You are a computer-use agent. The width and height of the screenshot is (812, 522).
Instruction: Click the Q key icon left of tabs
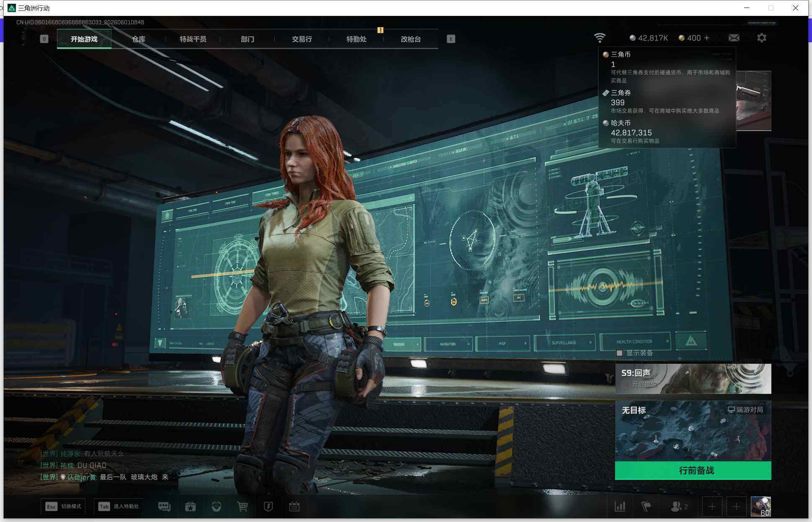coord(44,39)
